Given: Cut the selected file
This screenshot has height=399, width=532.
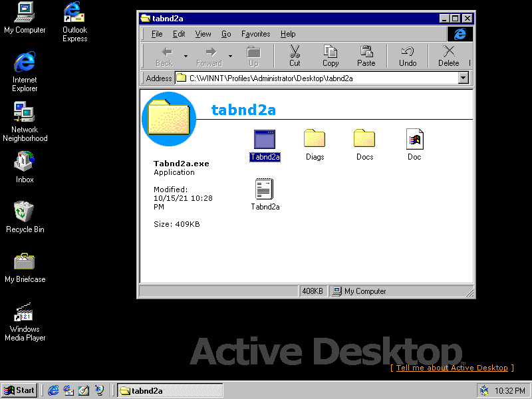Looking at the screenshot, I should click(295, 56).
